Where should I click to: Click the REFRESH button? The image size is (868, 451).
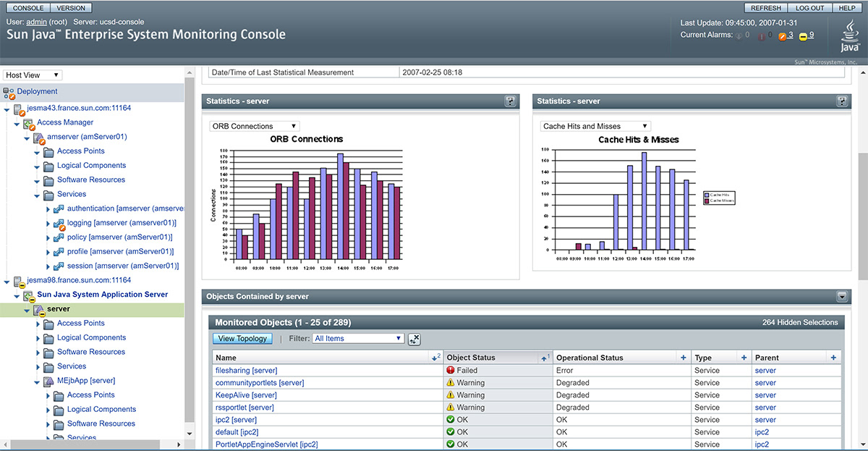coord(766,8)
